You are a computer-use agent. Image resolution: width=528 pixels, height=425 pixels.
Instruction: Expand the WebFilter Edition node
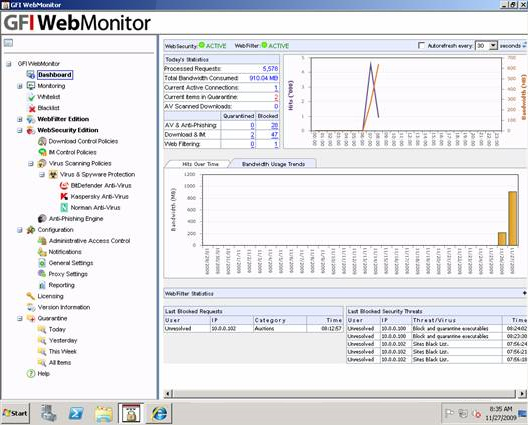coord(20,119)
